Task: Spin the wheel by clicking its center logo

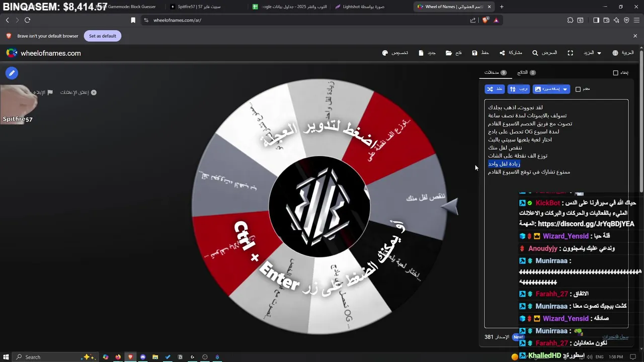Action: (319, 207)
